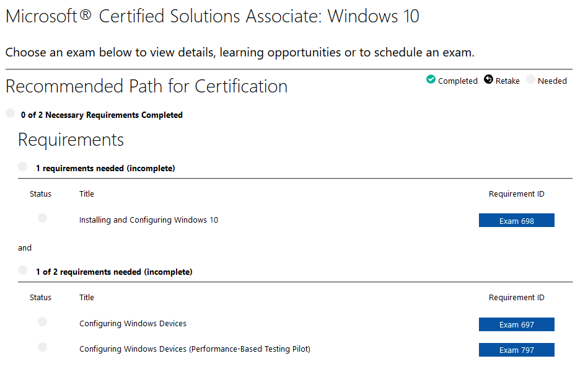Expand the 1 requirements needed (incomplete) group

[105, 168]
